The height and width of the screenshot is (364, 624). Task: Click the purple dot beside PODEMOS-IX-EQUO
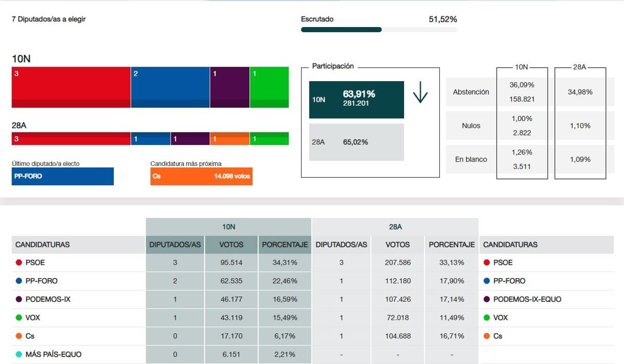487,299
